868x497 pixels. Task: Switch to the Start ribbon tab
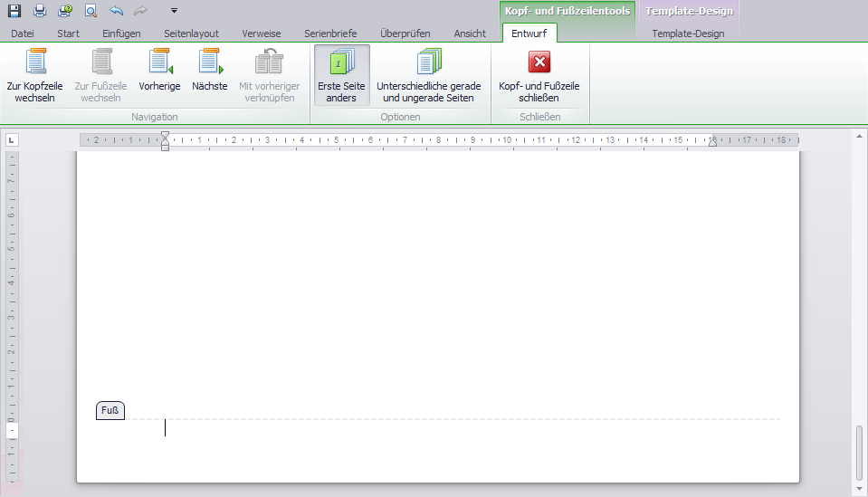tap(68, 33)
